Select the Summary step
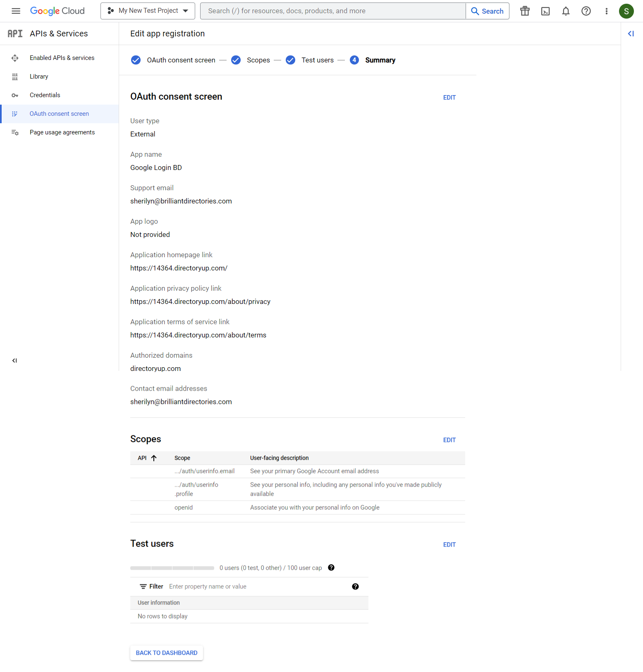The height and width of the screenshot is (672, 643). (380, 60)
